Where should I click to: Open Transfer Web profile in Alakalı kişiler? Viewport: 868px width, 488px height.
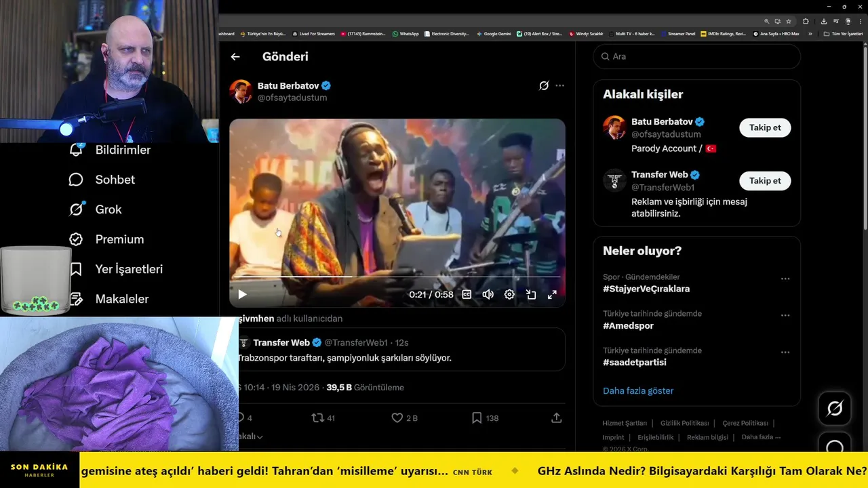tap(659, 175)
